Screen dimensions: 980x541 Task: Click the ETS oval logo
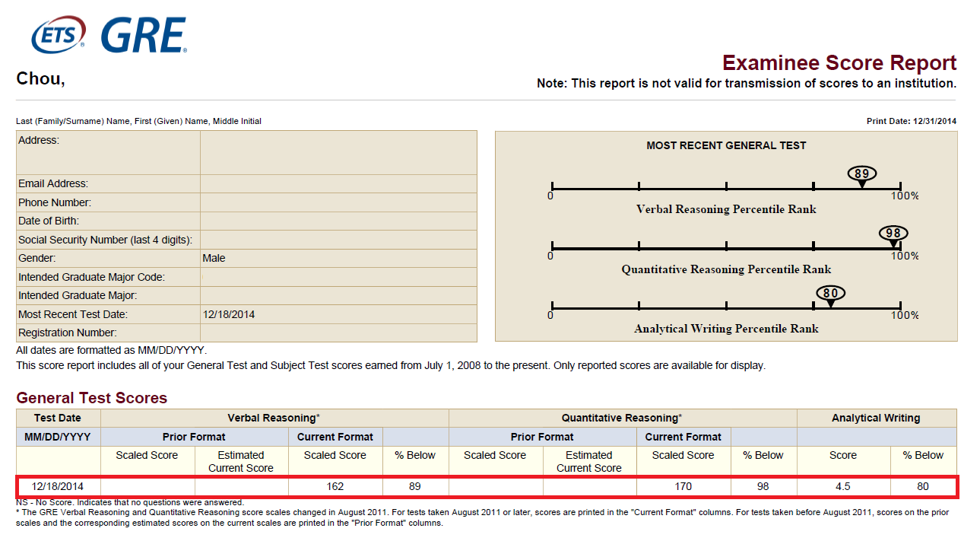click(58, 36)
